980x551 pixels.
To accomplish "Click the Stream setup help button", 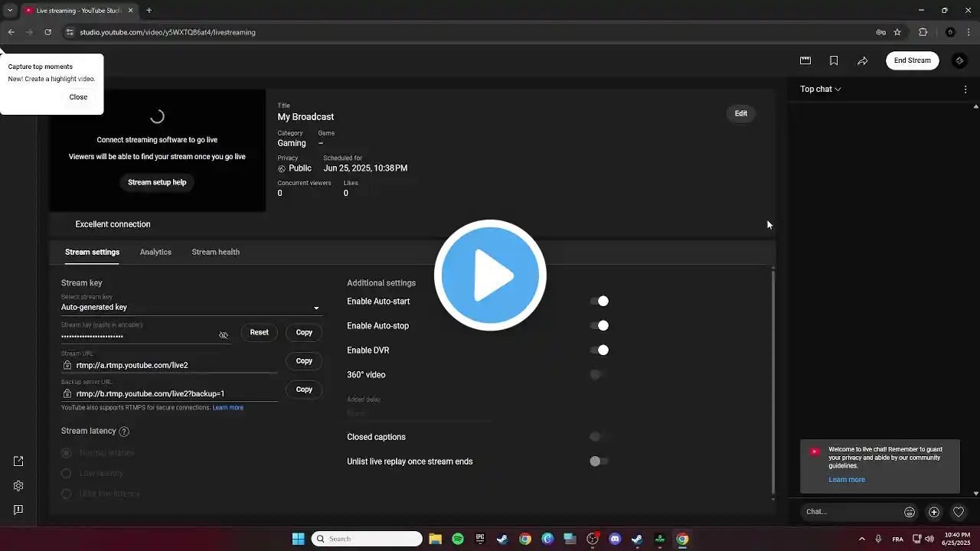I will (x=157, y=182).
